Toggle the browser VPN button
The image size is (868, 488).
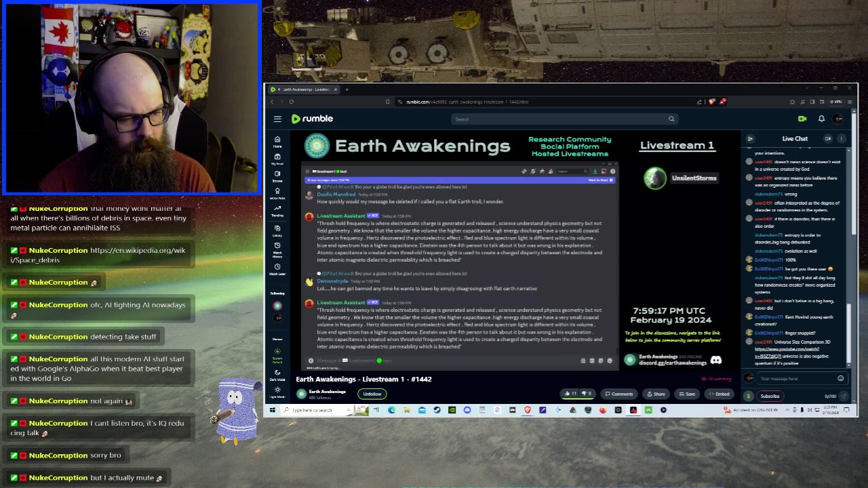[837, 102]
